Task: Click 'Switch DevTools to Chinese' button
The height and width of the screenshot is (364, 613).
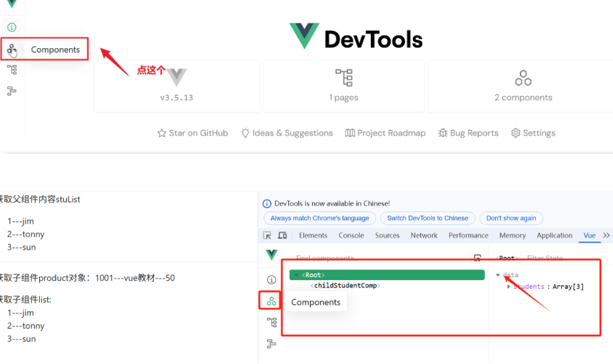Action: (x=427, y=218)
